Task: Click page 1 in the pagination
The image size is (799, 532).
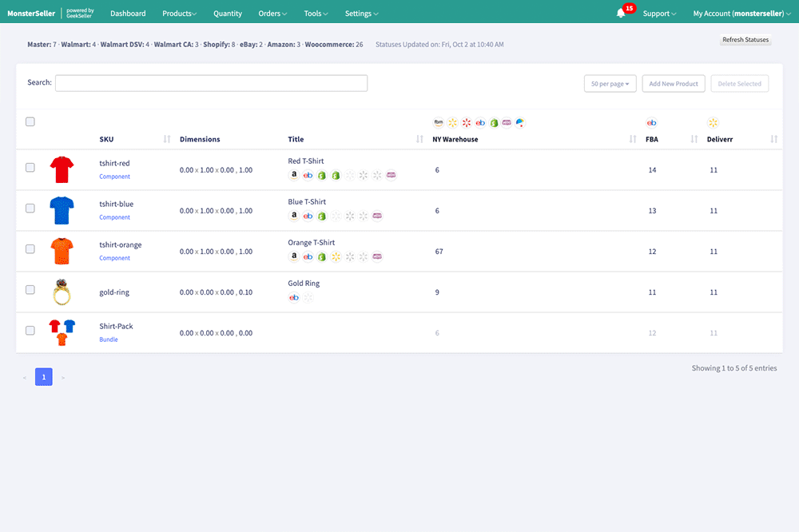Action: (x=44, y=377)
